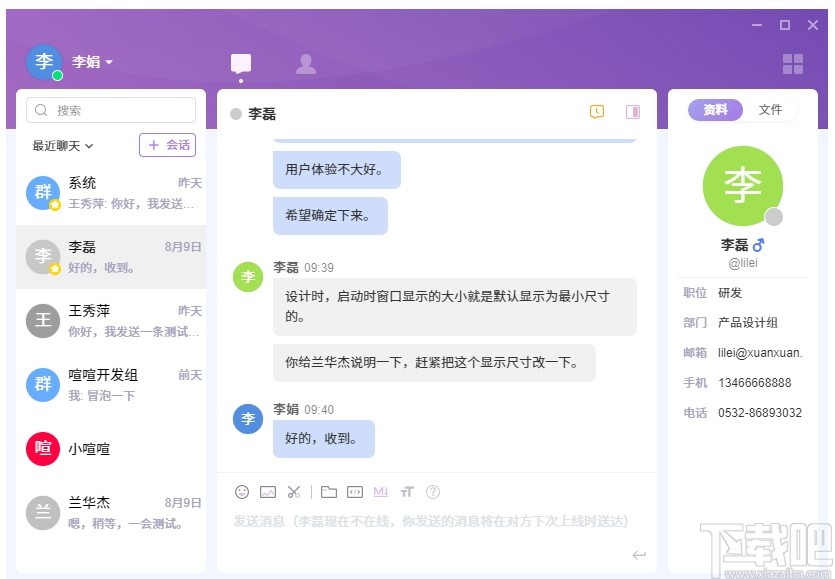The width and height of the screenshot is (835, 579).
Task: Toggle font size formatting with TT icon
Action: [407, 492]
